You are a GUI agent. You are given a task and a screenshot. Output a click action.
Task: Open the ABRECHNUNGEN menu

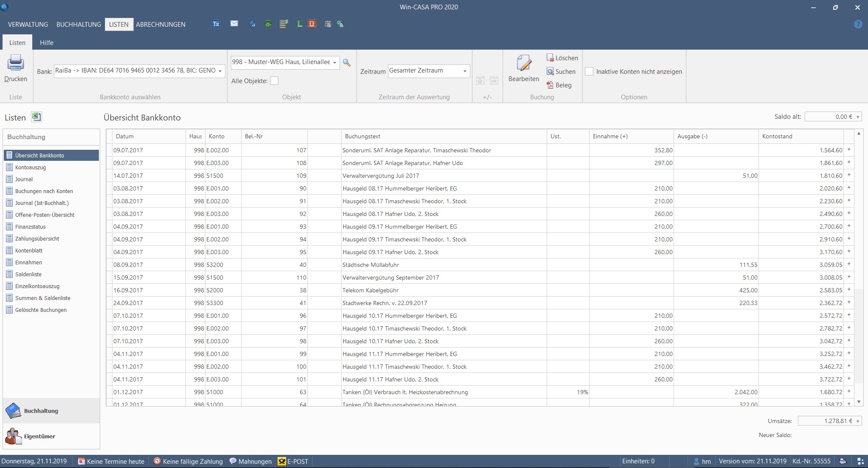[160, 24]
